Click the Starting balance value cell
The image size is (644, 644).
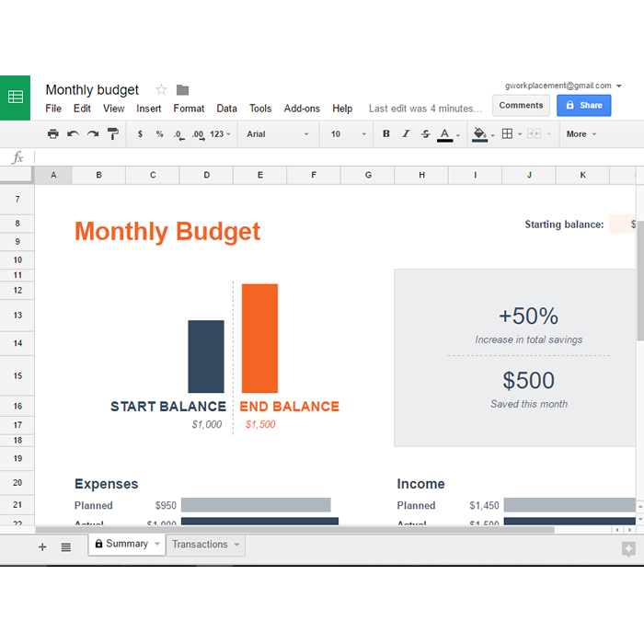tap(623, 224)
